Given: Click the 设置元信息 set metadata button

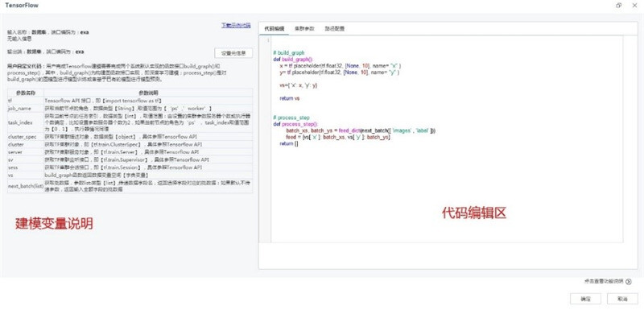Looking at the screenshot, I should coord(233,53).
